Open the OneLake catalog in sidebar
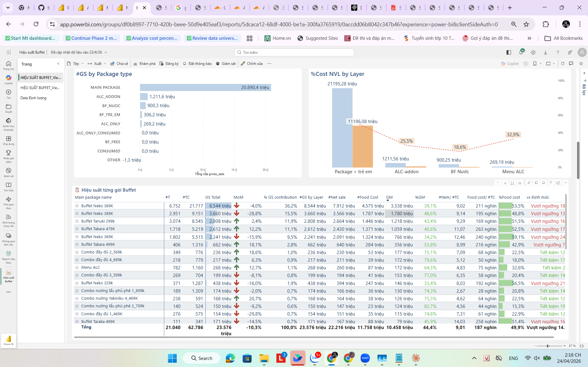 (x=9, y=124)
